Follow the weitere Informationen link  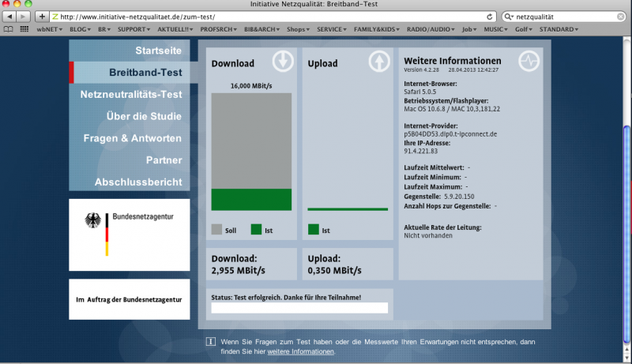300,351
